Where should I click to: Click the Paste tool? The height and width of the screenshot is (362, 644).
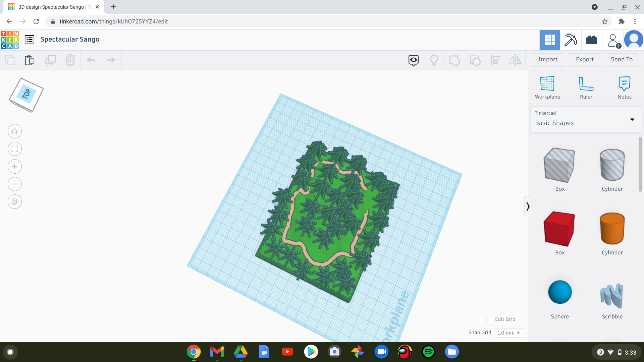coord(30,60)
